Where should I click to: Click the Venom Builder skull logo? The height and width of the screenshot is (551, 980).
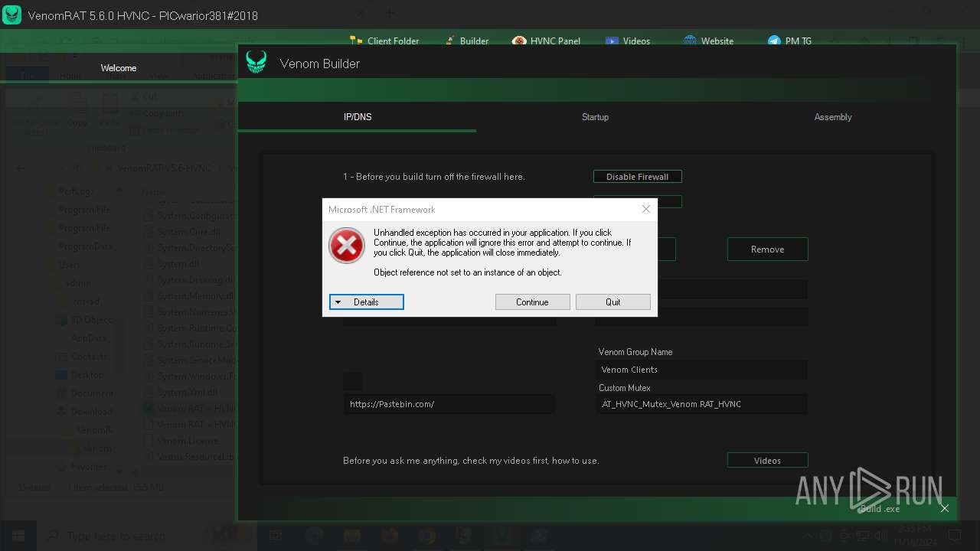pos(256,63)
